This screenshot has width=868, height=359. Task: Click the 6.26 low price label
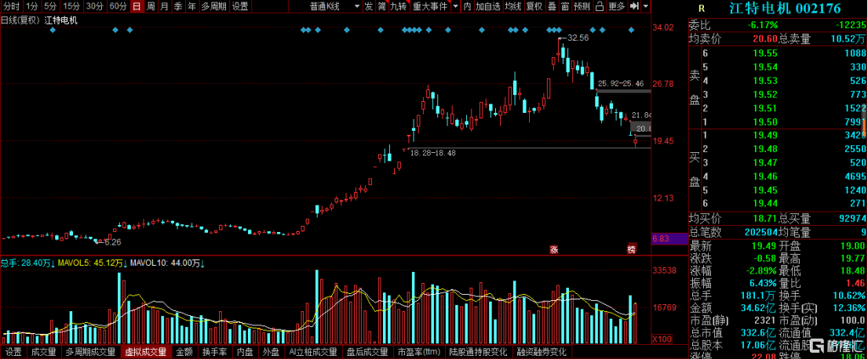(112, 242)
